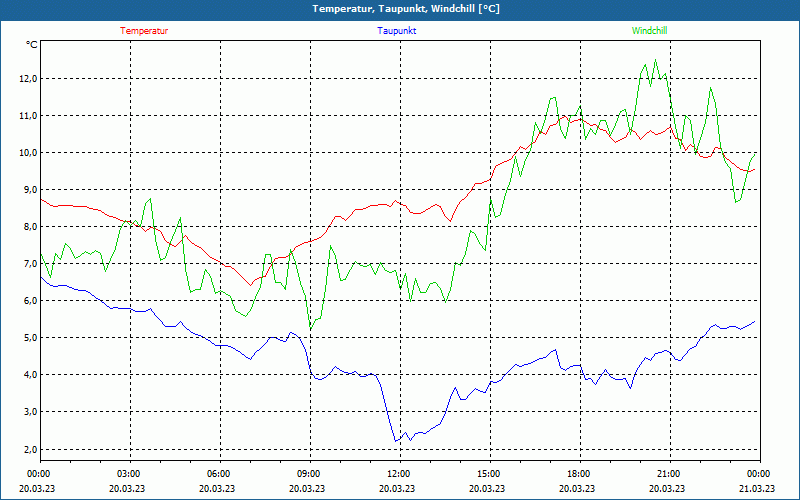This screenshot has width=800, height=500.
Task: Click the 4,0 y-axis value
Action: [30, 374]
